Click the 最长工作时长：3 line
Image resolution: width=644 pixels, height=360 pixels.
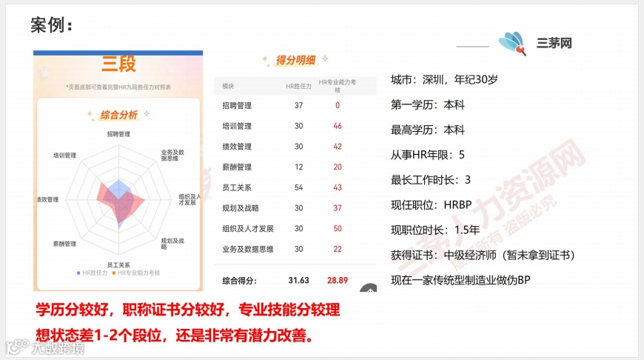[430, 180]
